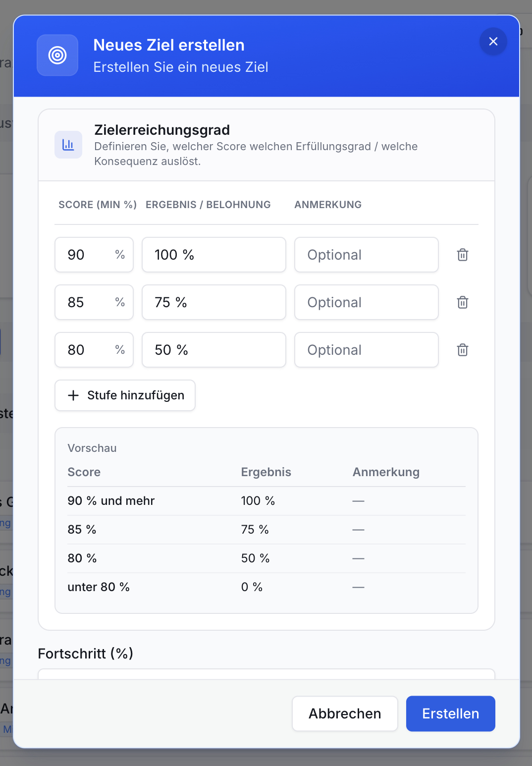Click the Fortschritt (%) label

point(86,654)
